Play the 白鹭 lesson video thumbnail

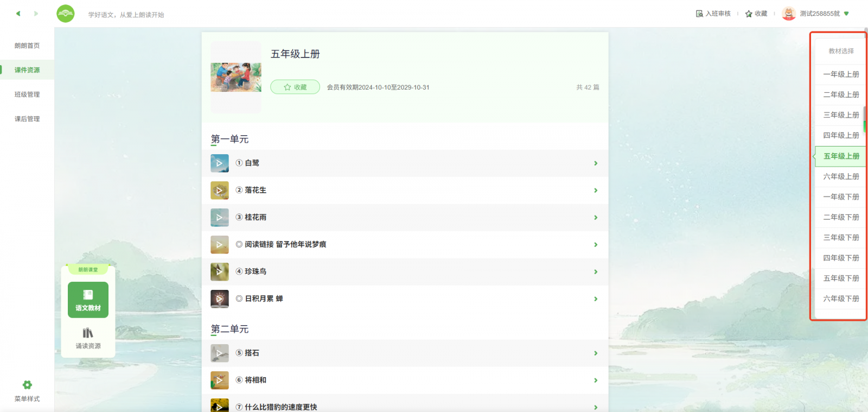pyautogui.click(x=220, y=163)
